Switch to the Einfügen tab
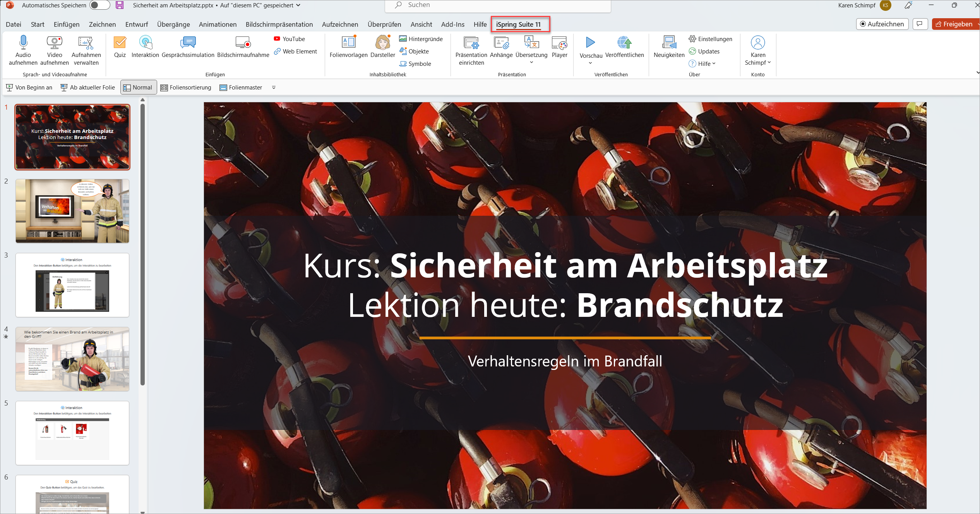Screen dimensions: 980x514 67,24
